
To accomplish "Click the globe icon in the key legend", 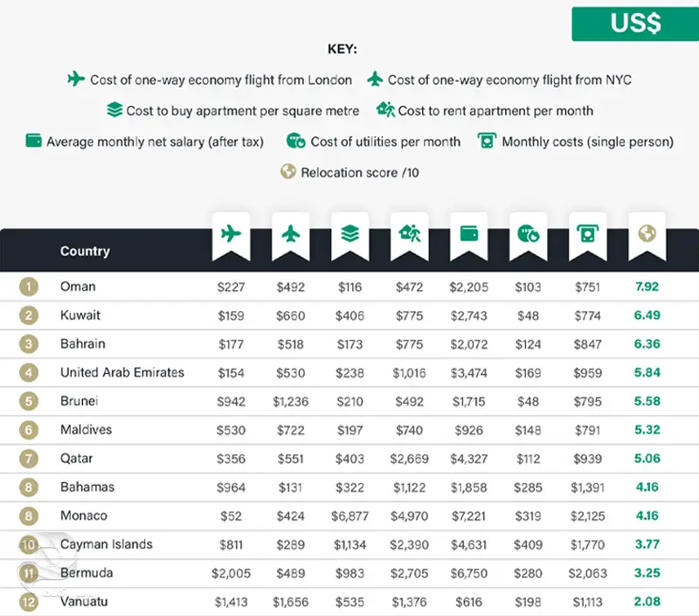I will 288,172.
